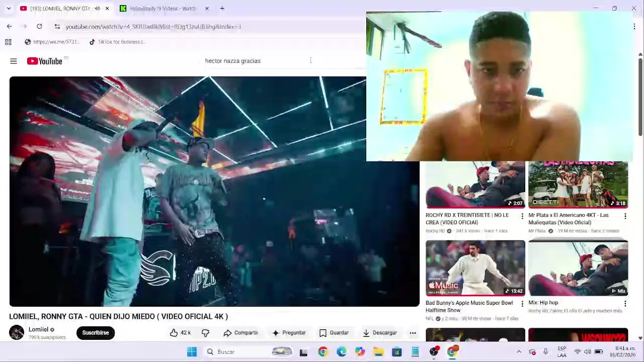Go forward in browser history
Screen dimensions: 644x362
tap(24, 26)
